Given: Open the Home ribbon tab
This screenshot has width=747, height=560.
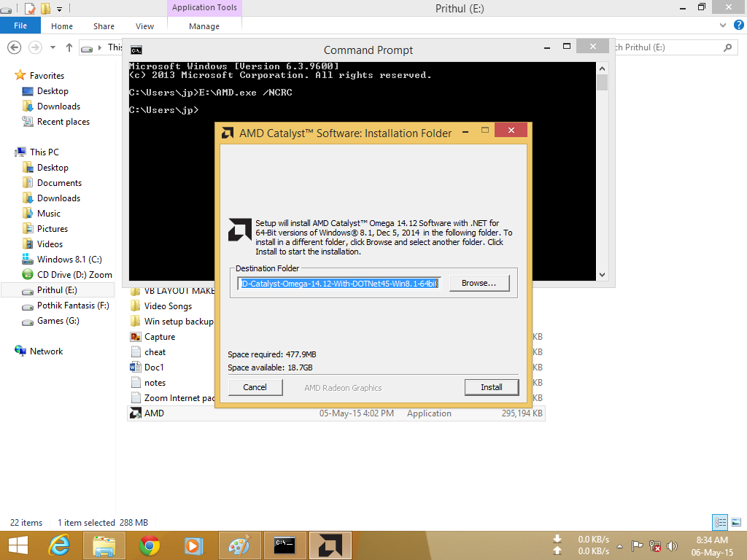Looking at the screenshot, I should pyautogui.click(x=62, y=26).
